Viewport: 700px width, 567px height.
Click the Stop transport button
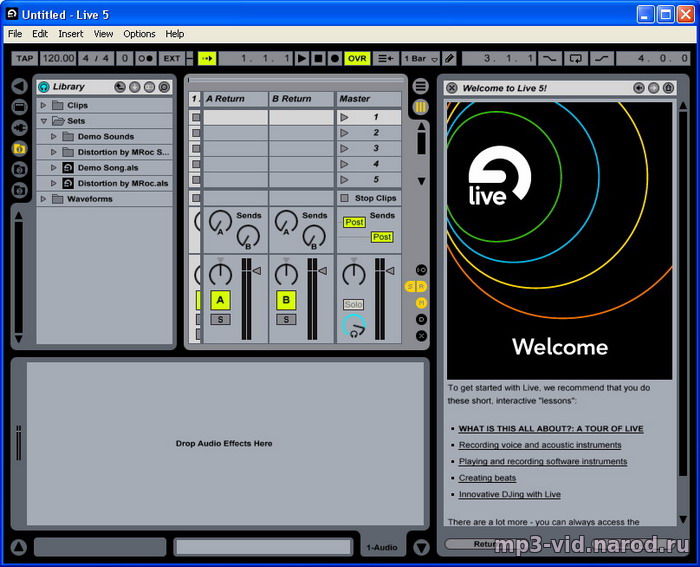coord(318,58)
